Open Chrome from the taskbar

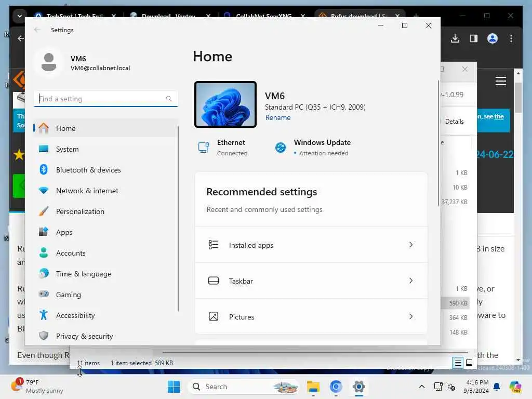click(336, 387)
